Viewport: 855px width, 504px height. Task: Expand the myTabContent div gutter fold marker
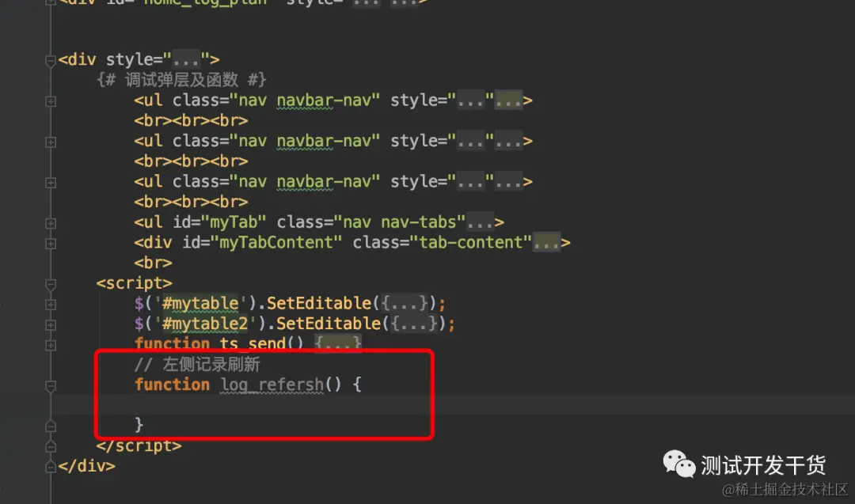pyautogui.click(x=50, y=244)
